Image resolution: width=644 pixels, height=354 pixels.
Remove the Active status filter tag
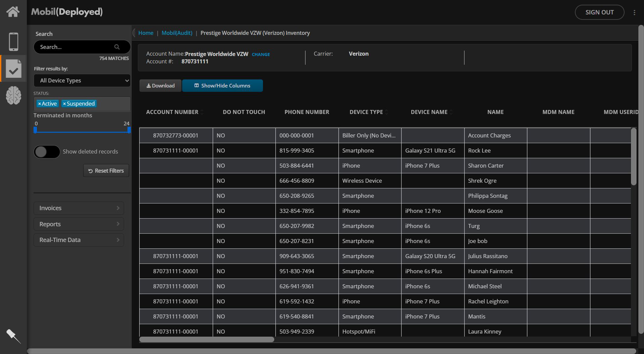40,104
